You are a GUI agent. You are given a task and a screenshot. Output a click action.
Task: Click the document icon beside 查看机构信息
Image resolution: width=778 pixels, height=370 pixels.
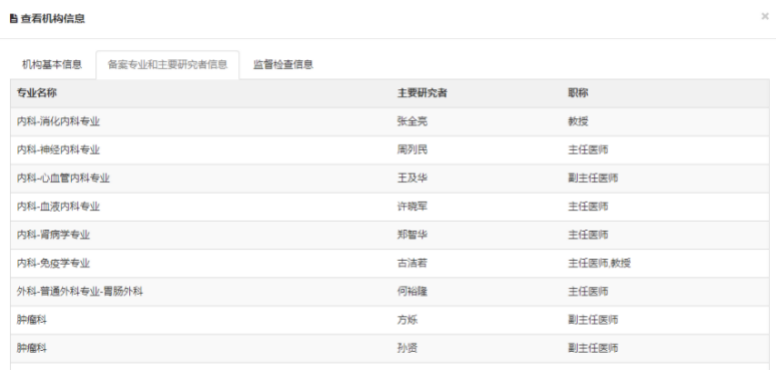pyautogui.click(x=13, y=19)
